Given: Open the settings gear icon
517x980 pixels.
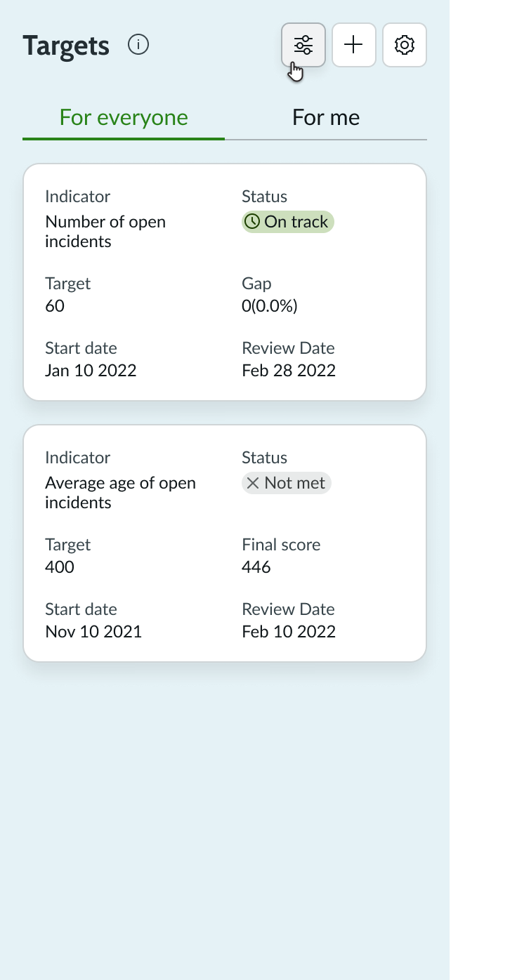Looking at the screenshot, I should 404,44.
